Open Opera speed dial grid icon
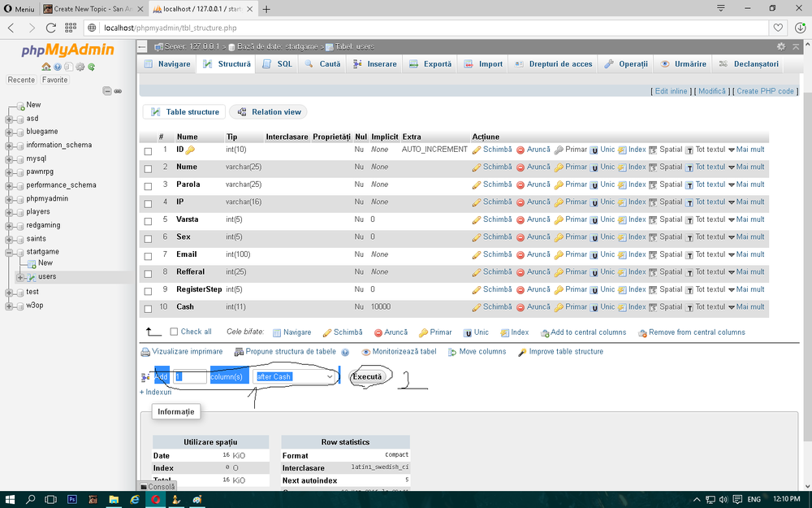 (x=71, y=28)
